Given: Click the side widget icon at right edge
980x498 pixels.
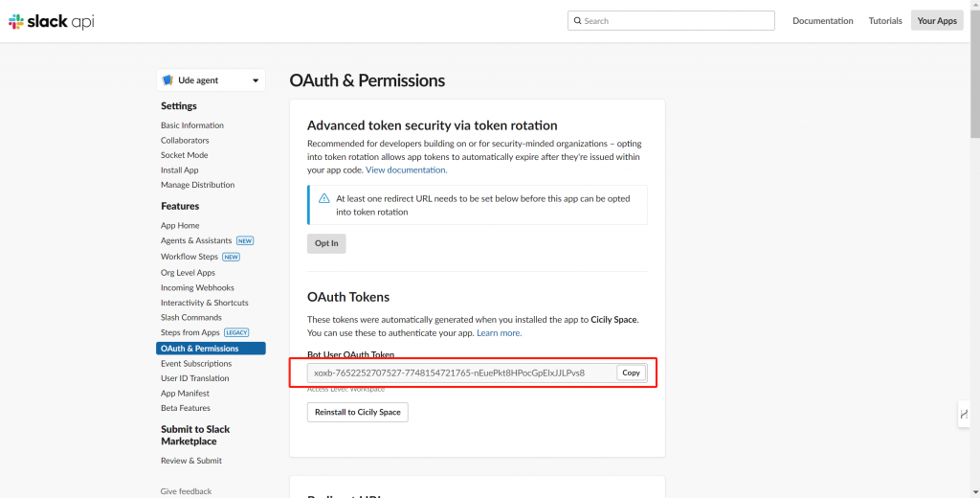Looking at the screenshot, I should 964,414.
